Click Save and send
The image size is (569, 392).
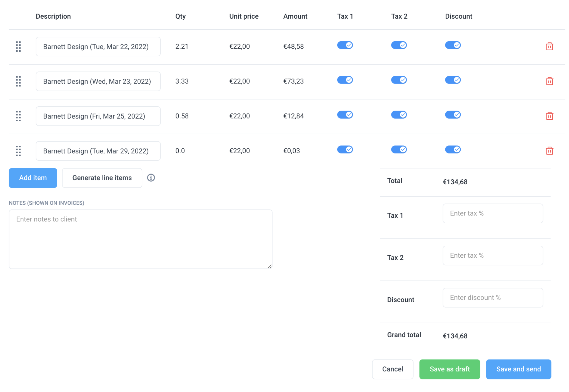[518, 369]
